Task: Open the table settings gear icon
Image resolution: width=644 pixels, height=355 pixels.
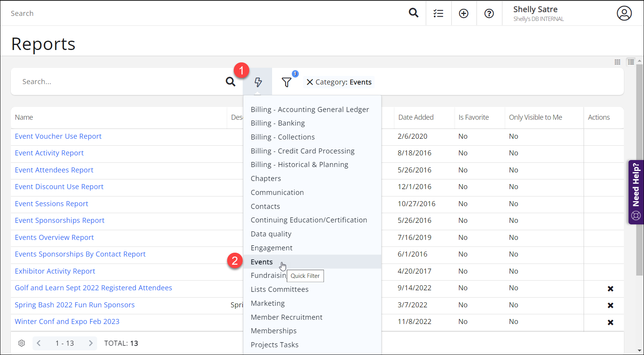Action: [22, 343]
